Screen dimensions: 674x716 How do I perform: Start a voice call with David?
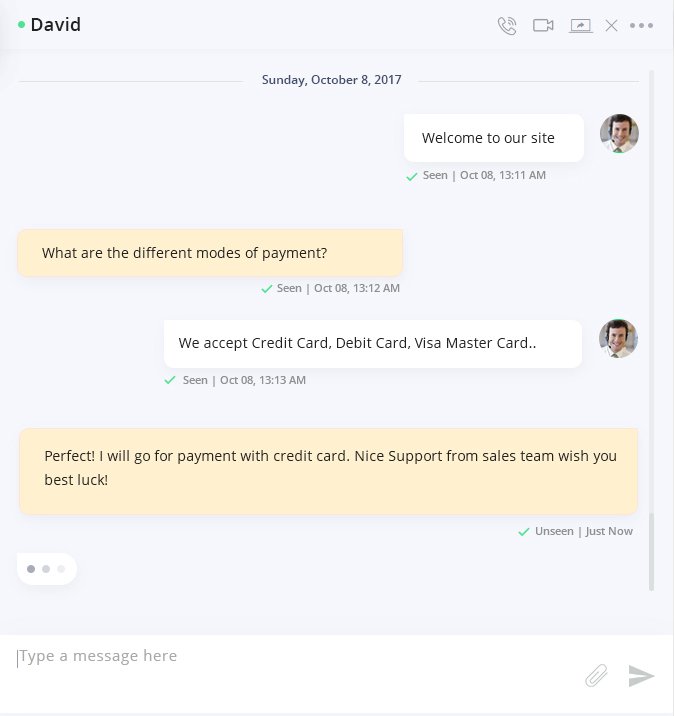(507, 26)
